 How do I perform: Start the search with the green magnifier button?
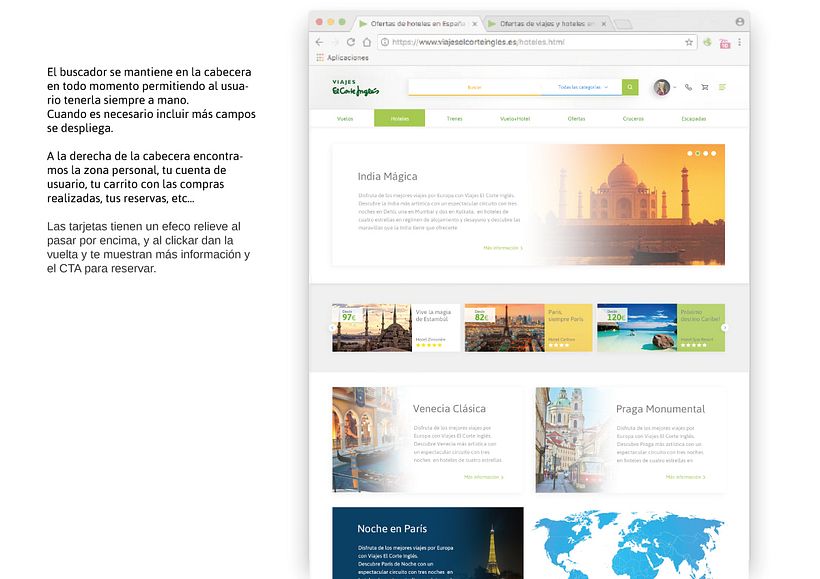pos(629,87)
